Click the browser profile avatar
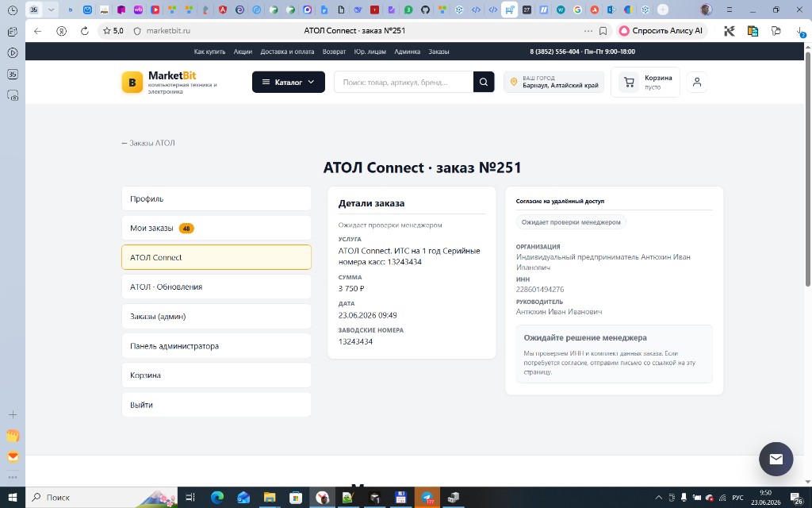The width and height of the screenshot is (812, 508). 706,10
